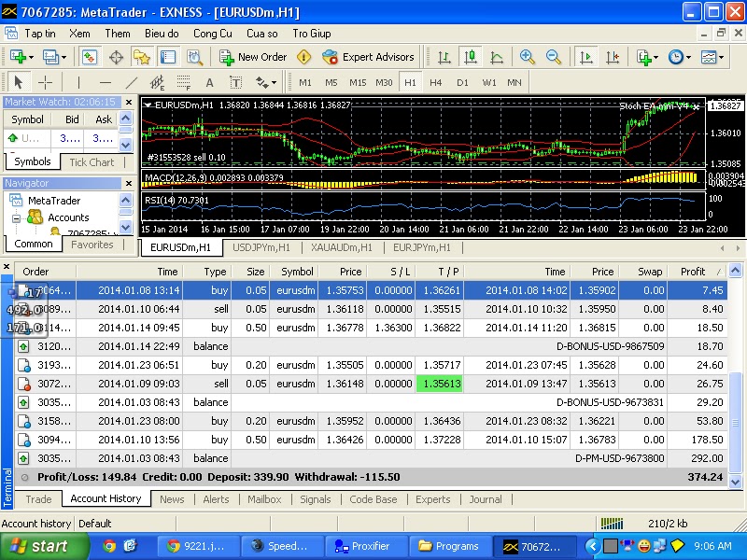The image size is (747, 560).
Task: Click the New Order button
Action: (253, 57)
